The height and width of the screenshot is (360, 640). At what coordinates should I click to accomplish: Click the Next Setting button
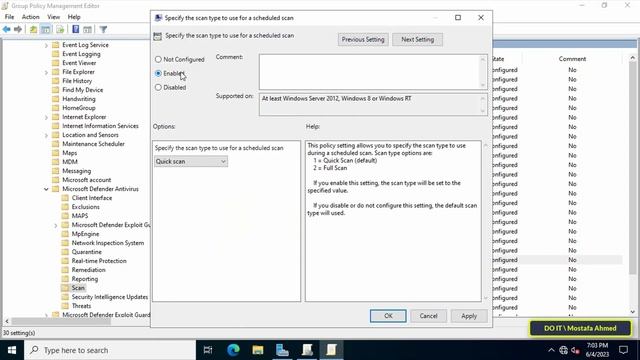click(417, 40)
